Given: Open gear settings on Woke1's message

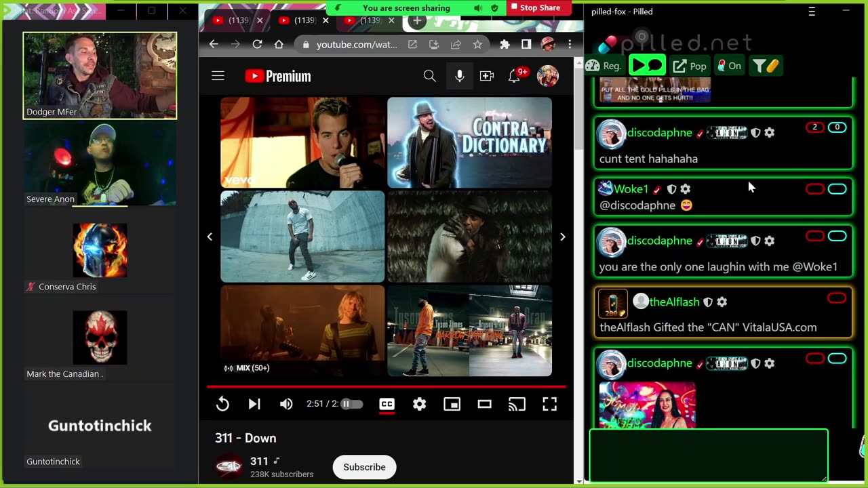Looking at the screenshot, I should pyautogui.click(x=685, y=189).
